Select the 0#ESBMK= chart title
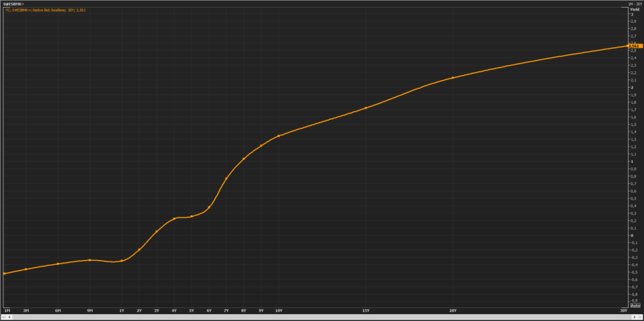This screenshot has width=644, height=321. [x=14, y=4]
